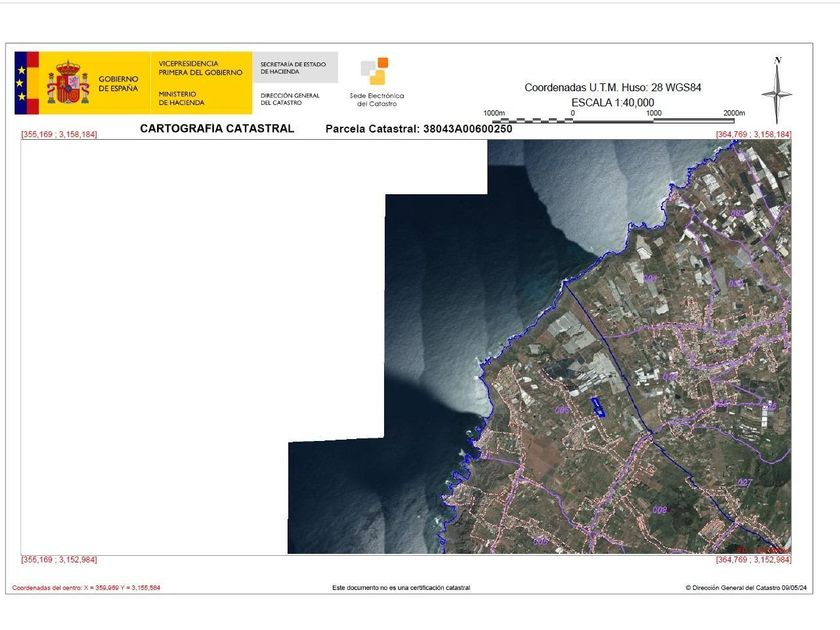This screenshot has height=630, width=840.
Task: Click the EU stars flag strip
Action: point(21,83)
